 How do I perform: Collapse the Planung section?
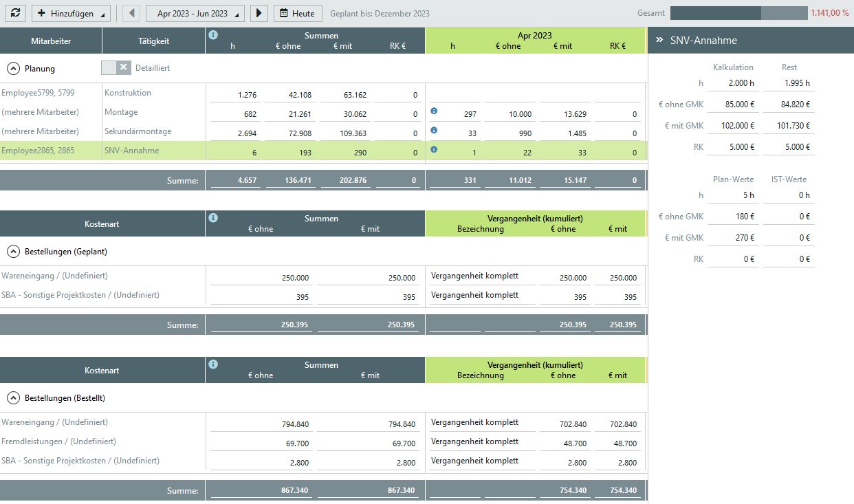click(x=13, y=68)
